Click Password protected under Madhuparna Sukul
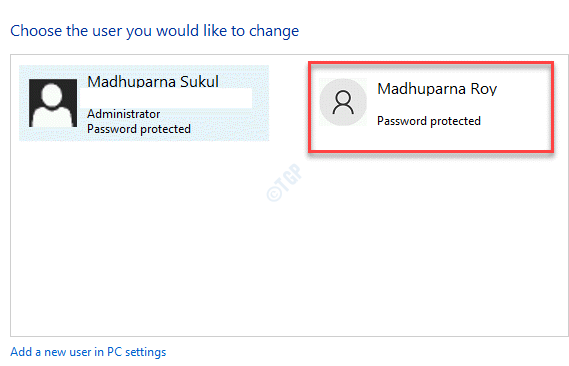 tap(139, 129)
